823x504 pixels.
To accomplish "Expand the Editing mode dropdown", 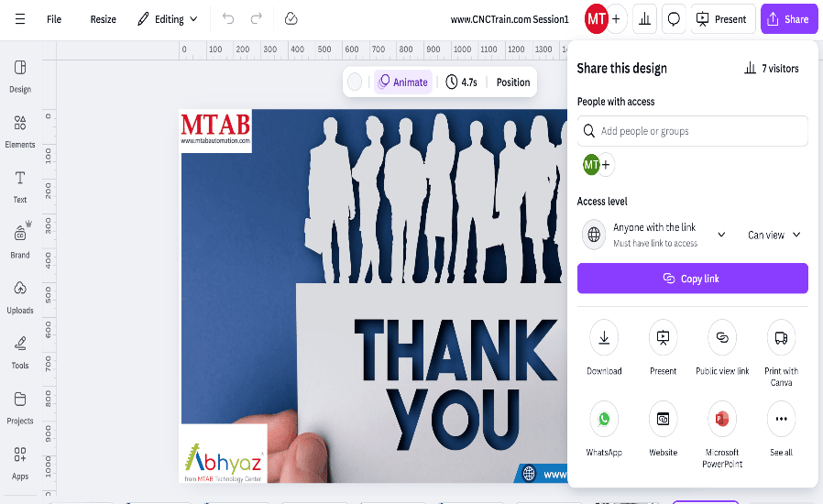I will click(168, 18).
